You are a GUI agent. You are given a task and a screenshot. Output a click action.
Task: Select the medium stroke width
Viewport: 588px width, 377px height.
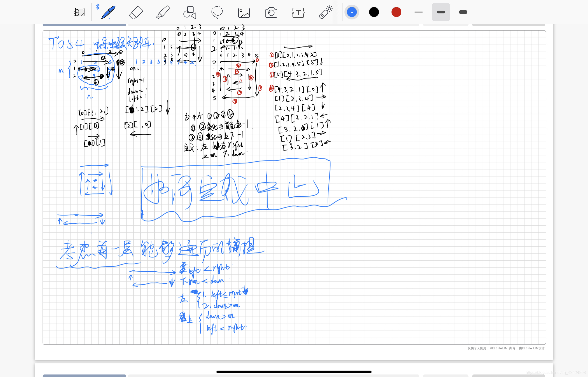441,12
